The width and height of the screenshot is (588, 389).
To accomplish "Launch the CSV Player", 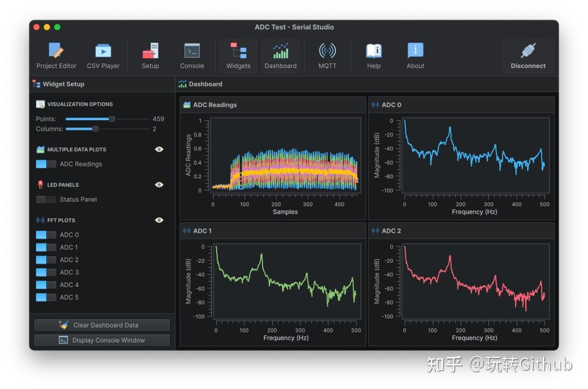I will [x=103, y=55].
